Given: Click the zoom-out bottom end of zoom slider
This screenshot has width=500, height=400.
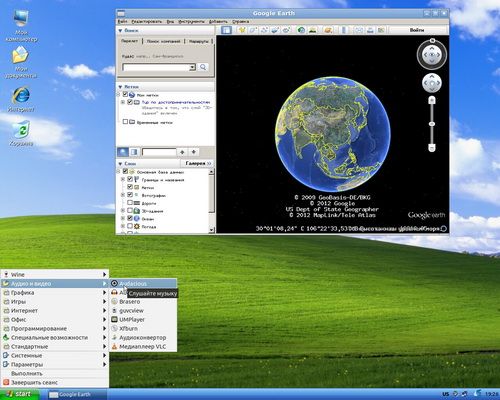Looking at the screenshot, I should tap(432, 148).
